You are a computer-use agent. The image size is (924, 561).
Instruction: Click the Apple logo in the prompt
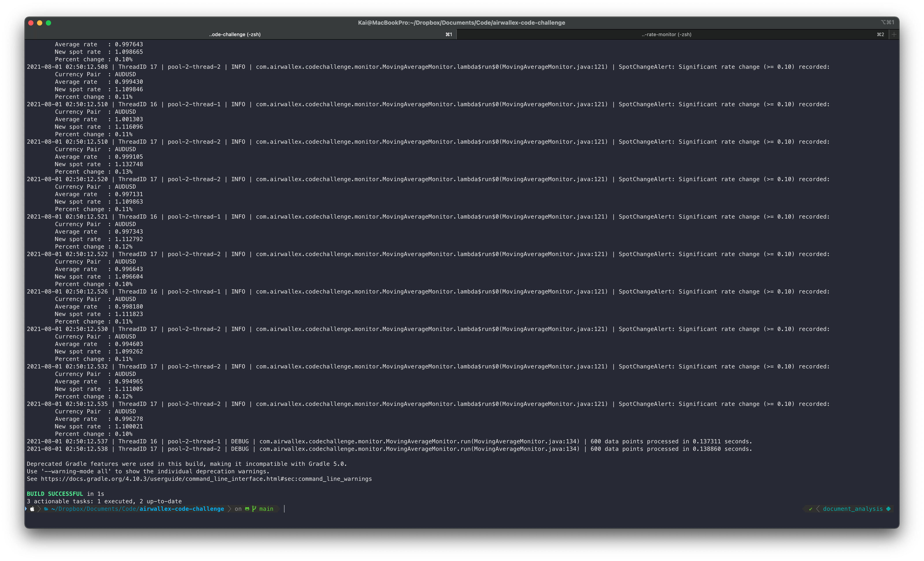pyautogui.click(x=32, y=509)
